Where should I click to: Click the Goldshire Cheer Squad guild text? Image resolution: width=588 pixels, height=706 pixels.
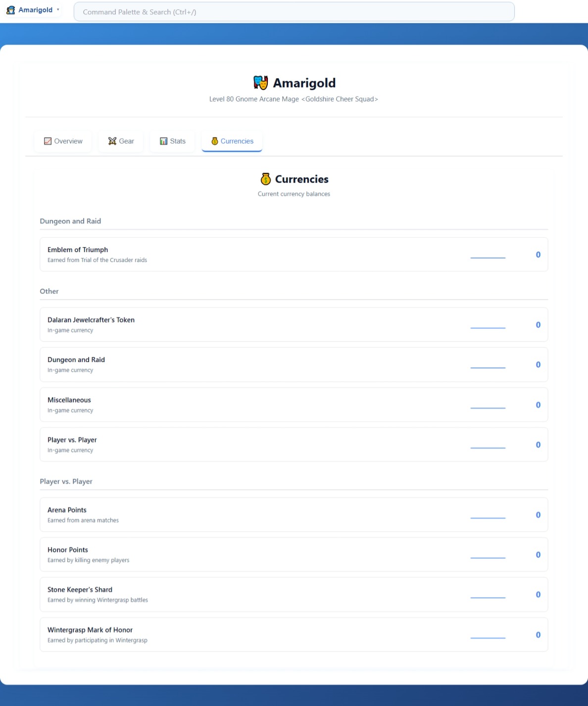pos(340,99)
